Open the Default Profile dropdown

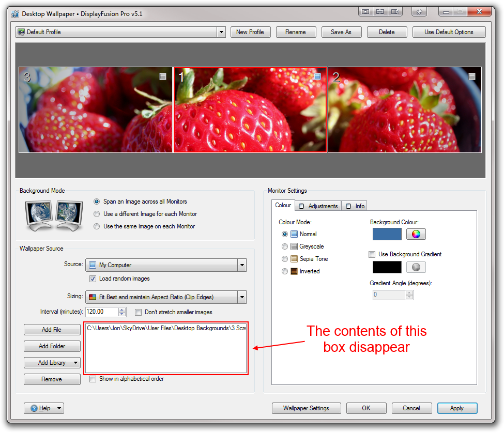(221, 32)
